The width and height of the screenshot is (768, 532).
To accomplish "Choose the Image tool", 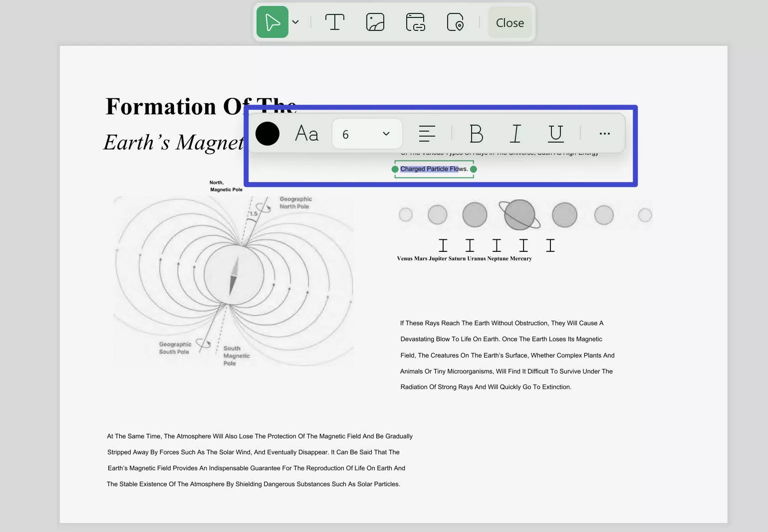I will tap(375, 22).
